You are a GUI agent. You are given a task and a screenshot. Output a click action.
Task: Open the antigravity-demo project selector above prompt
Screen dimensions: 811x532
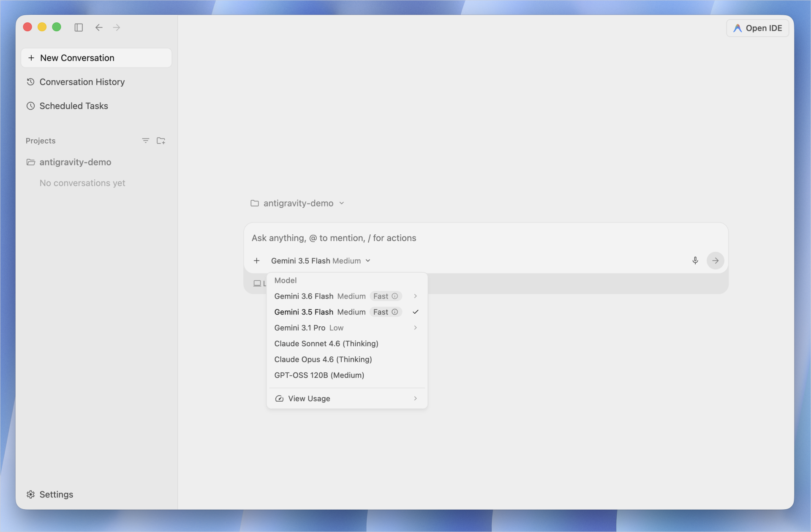point(298,203)
